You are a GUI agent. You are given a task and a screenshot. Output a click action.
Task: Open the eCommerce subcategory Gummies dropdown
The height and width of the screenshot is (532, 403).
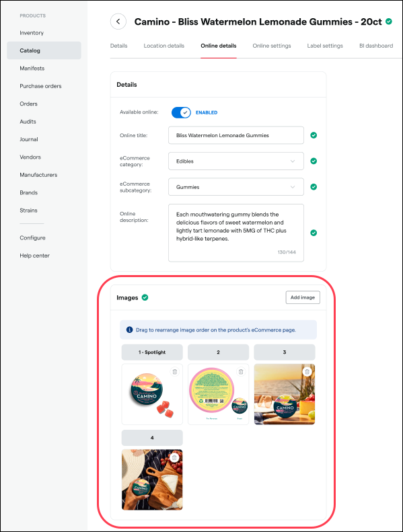click(x=236, y=187)
